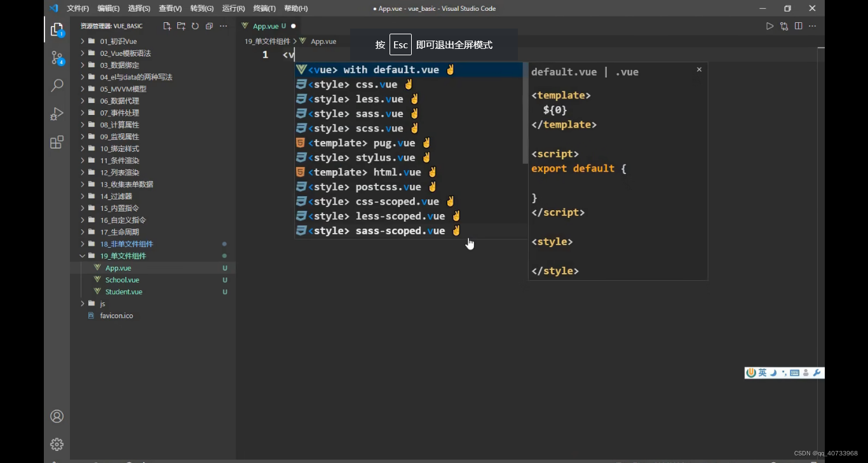This screenshot has width=868, height=463.
Task: Choose '<style> less.vue' suggestion
Action: pyautogui.click(x=409, y=99)
